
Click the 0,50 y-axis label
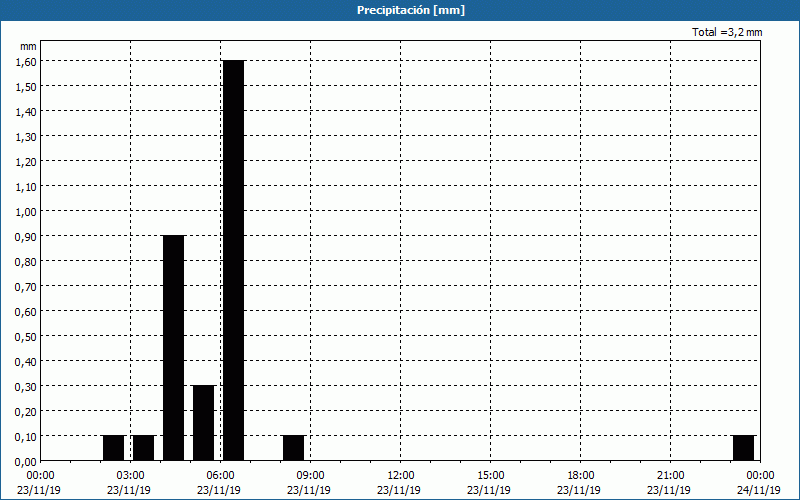26,336
